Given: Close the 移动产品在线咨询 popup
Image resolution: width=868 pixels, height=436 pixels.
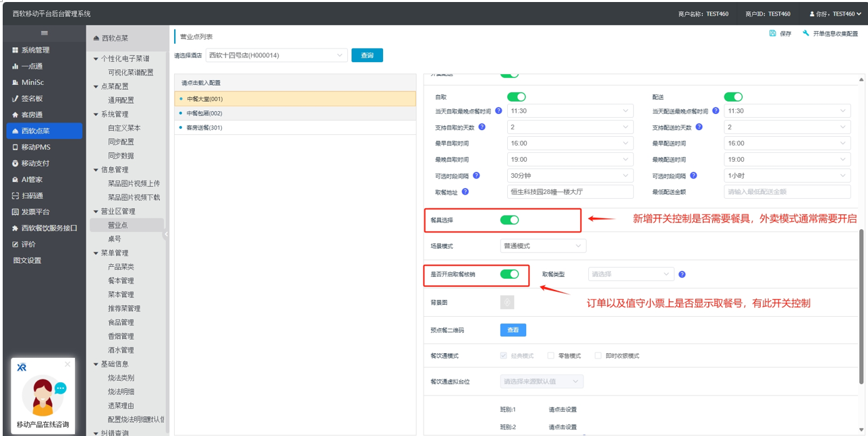Looking at the screenshot, I should [x=67, y=364].
